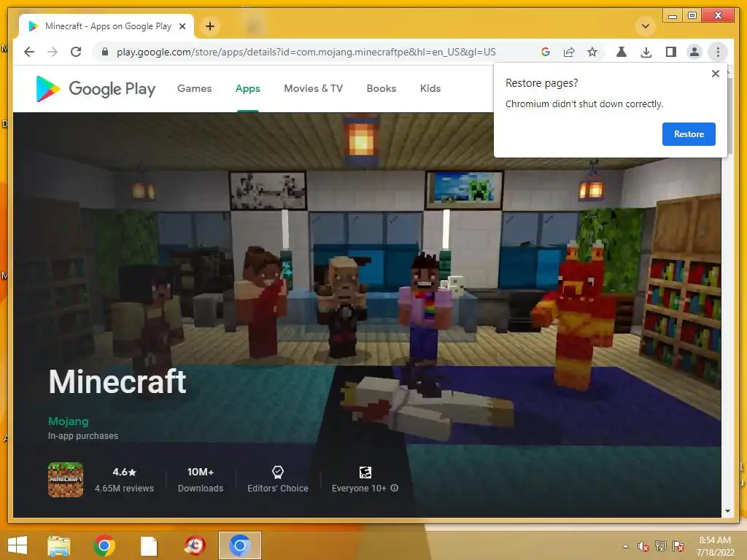The width and height of the screenshot is (747, 560).
Task: Select the Minecraft - Apps on Google Play tab
Action: pos(107,26)
